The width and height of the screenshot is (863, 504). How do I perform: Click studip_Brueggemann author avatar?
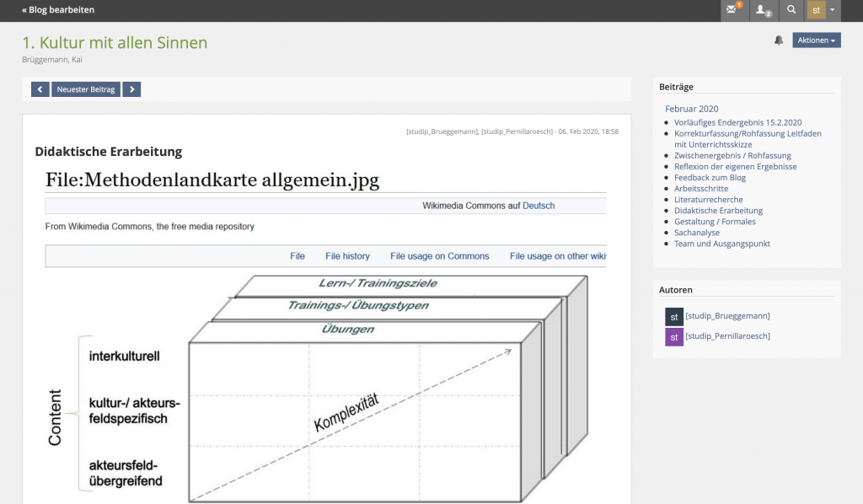[x=673, y=316]
